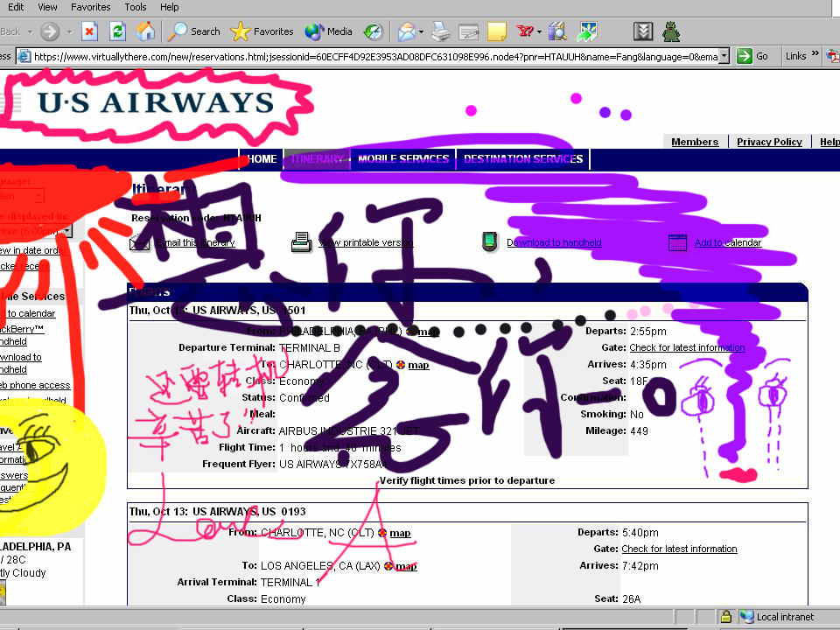
Task: Switch to MOBILE SERVICES tab
Action: pyautogui.click(x=403, y=159)
